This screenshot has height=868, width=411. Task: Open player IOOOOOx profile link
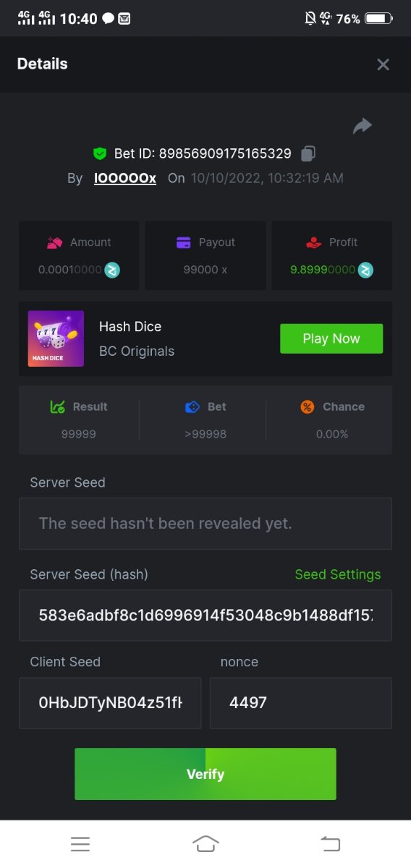tap(125, 178)
